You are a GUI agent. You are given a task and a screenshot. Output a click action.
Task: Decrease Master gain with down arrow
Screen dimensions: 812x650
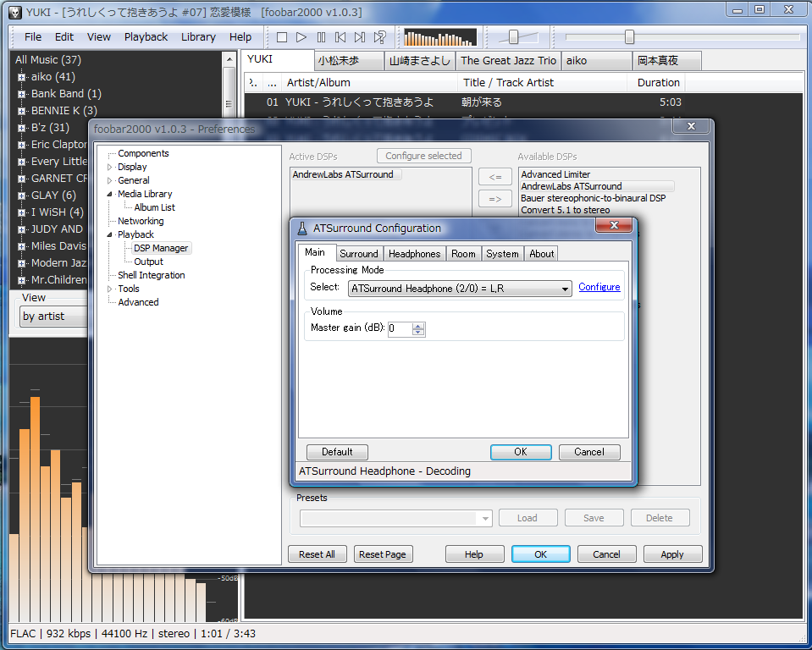point(418,333)
